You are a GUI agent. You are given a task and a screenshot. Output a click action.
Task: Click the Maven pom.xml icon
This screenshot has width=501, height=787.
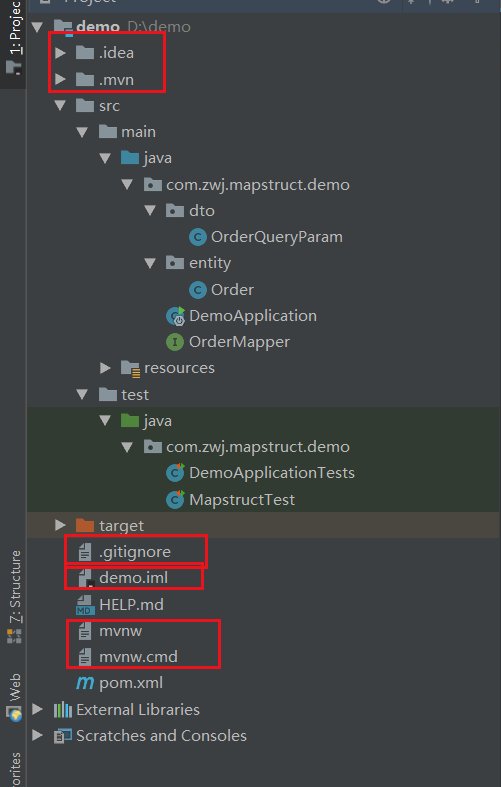click(85, 683)
